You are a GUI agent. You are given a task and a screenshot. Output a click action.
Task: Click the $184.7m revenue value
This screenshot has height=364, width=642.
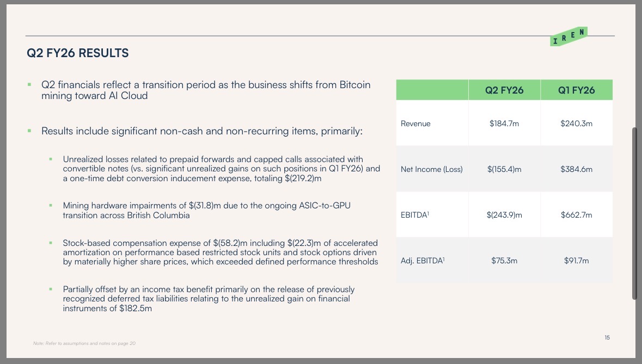504,124
